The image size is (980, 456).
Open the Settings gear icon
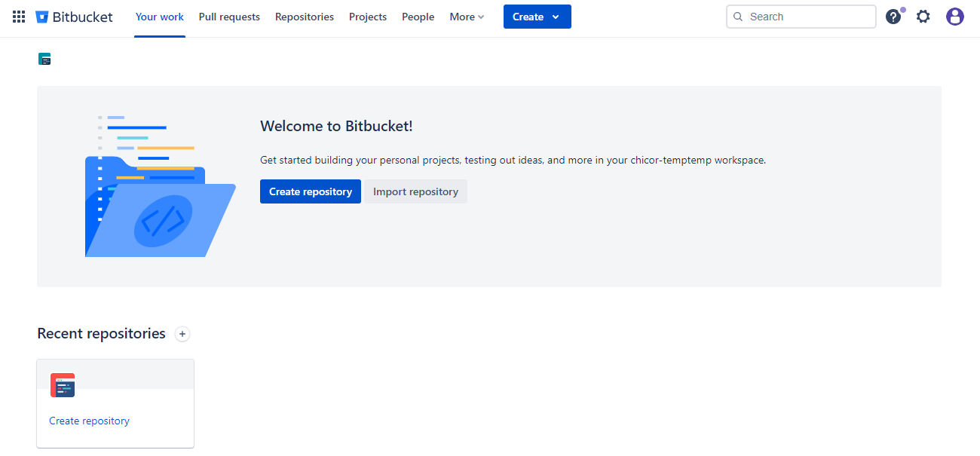(923, 17)
